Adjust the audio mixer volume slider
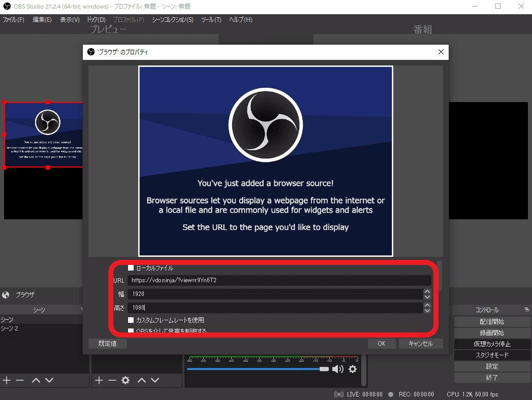This screenshot has width=532, height=400. click(258, 369)
